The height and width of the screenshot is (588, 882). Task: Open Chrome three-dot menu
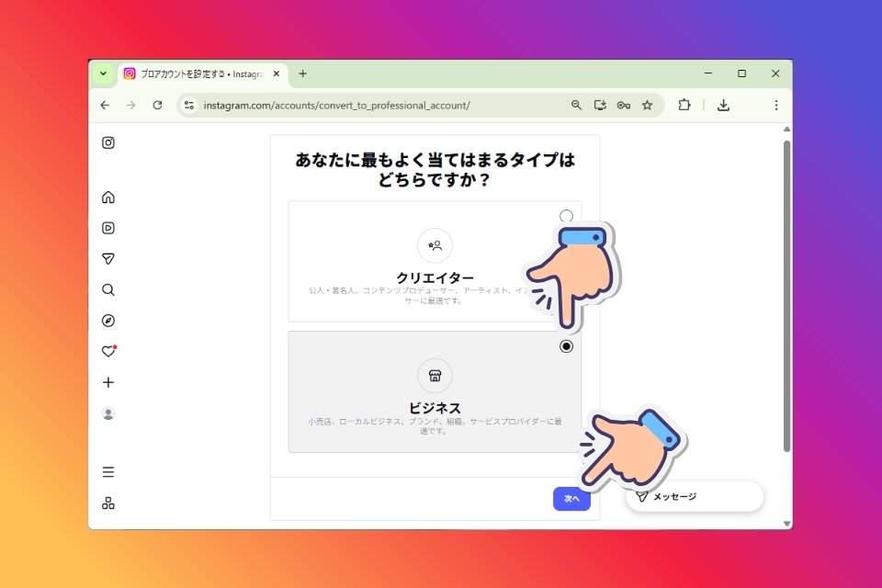[775, 106]
